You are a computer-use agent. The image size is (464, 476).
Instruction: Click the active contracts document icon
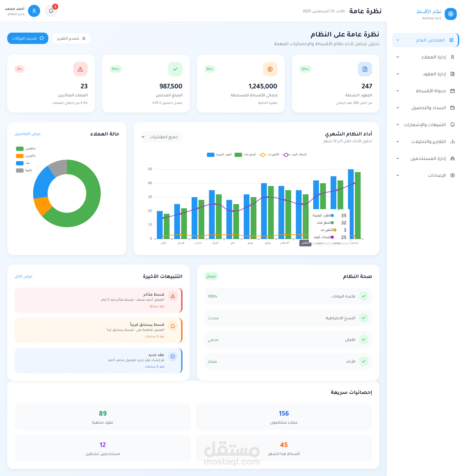(365, 69)
